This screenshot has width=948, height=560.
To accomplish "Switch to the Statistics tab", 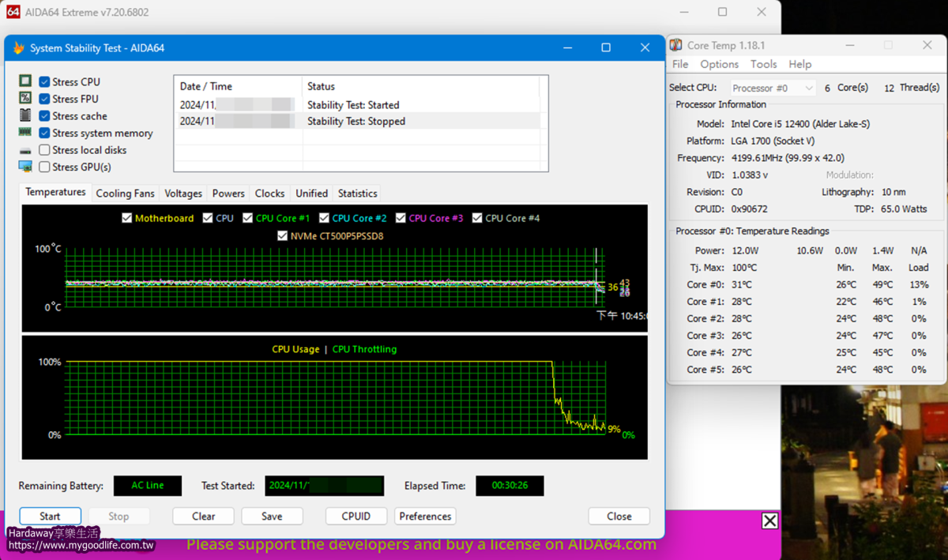I will click(x=357, y=194).
